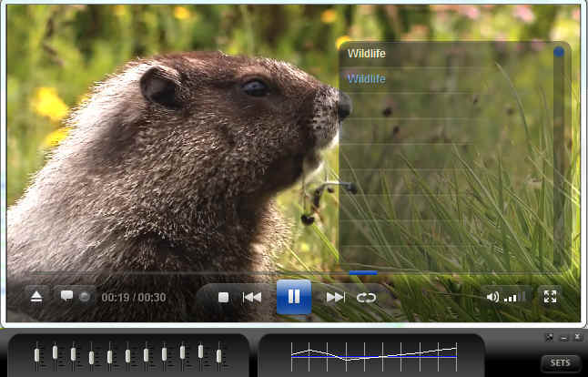Stop video playback

[x=223, y=297]
